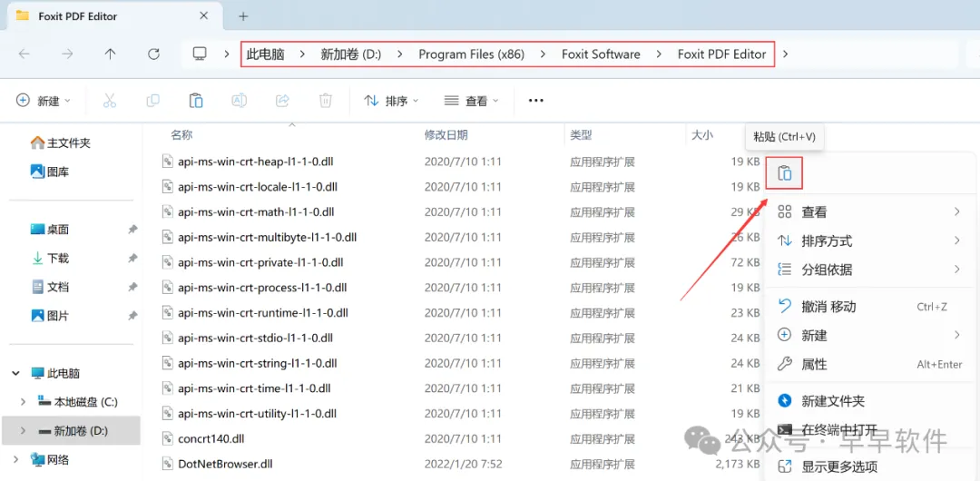Click the Cut scissors icon in toolbar

(x=110, y=101)
